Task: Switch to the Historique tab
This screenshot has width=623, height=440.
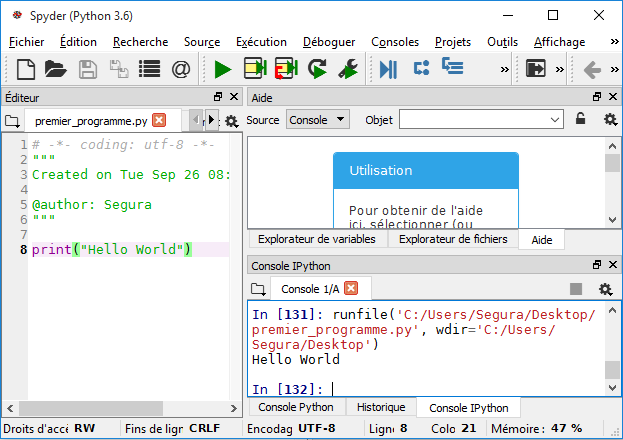Action: [381, 408]
